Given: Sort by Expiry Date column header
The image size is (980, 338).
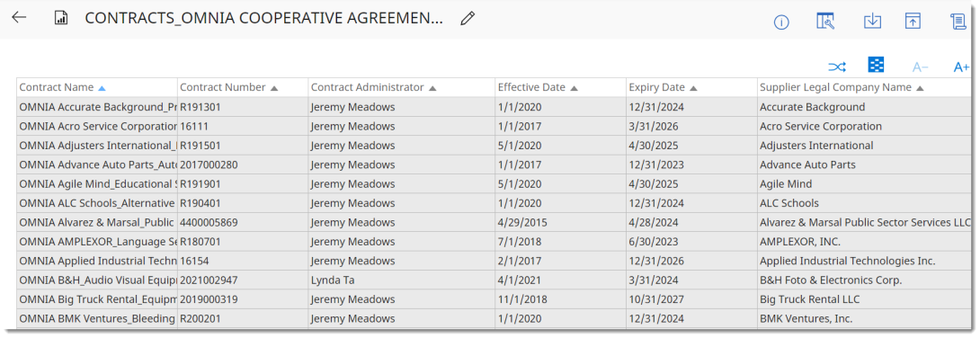Looking at the screenshot, I should 663,87.
